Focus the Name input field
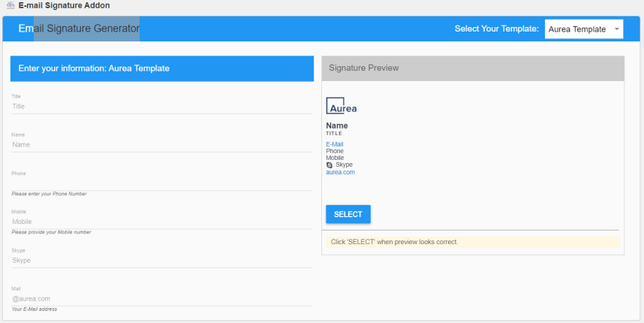Image resolution: width=644 pixels, height=323 pixels. 162,145
